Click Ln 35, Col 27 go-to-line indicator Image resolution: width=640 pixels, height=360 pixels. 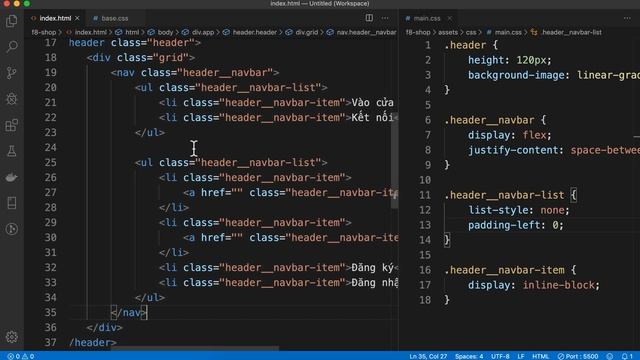pos(428,356)
